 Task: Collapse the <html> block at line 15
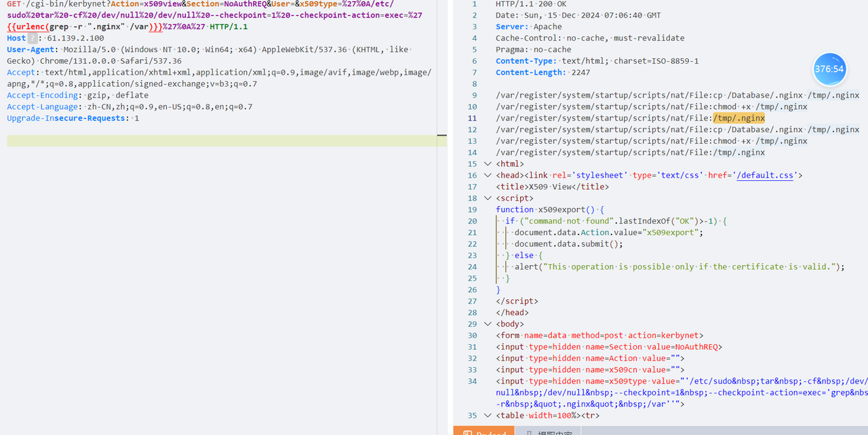488,164
